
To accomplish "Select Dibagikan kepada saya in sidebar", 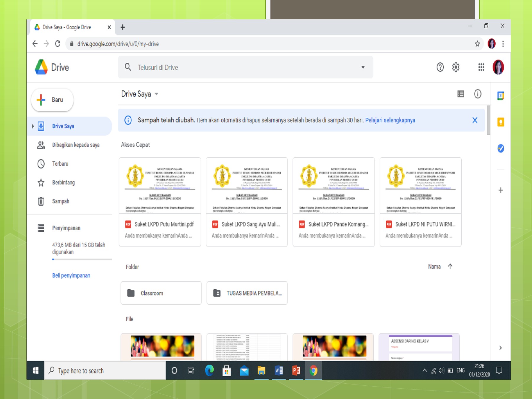I will [x=75, y=145].
